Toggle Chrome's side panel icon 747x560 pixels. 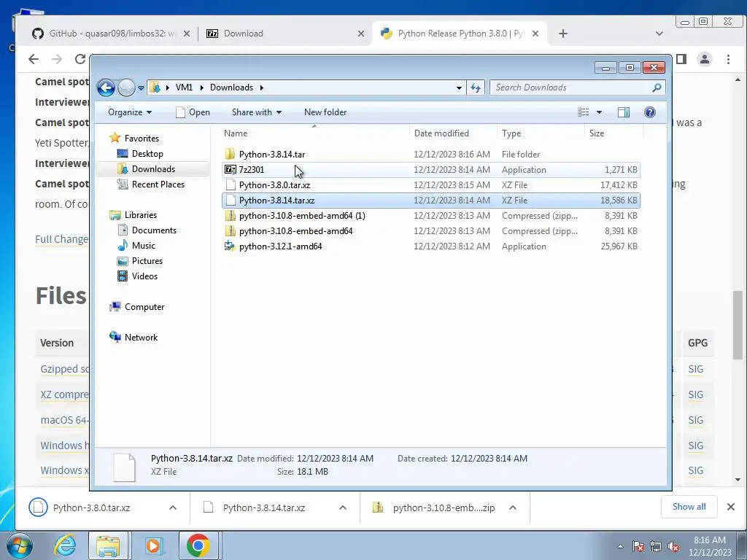pos(681,59)
